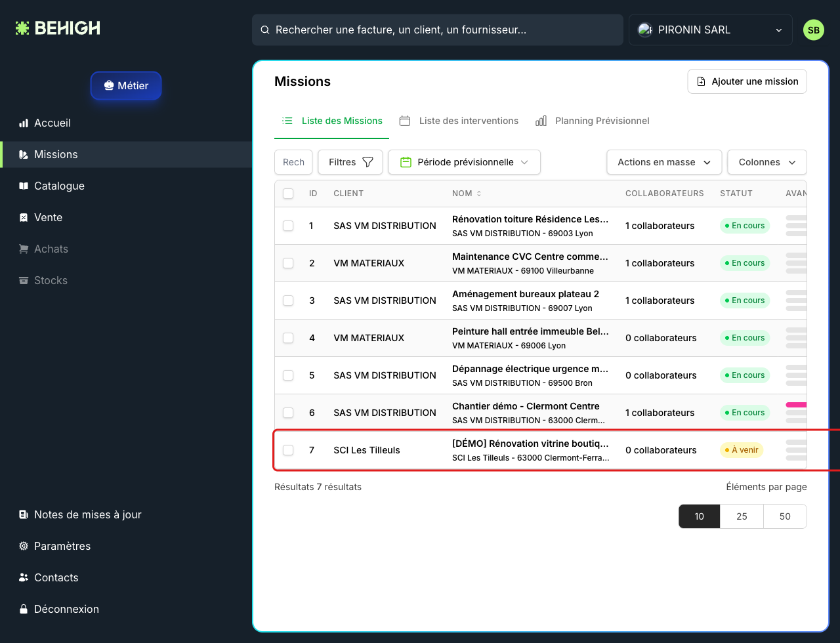
Task: Click the Filtres button
Action: (x=350, y=162)
